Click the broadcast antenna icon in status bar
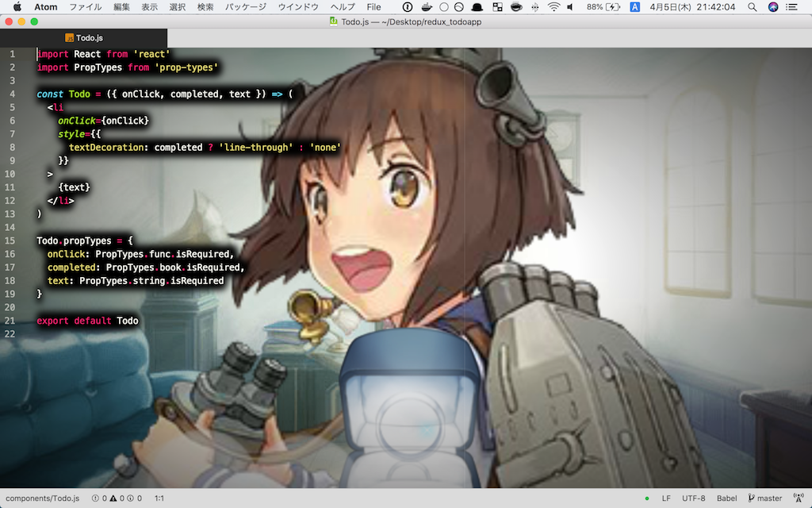The image size is (812, 508). pyautogui.click(x=798, y=498)
